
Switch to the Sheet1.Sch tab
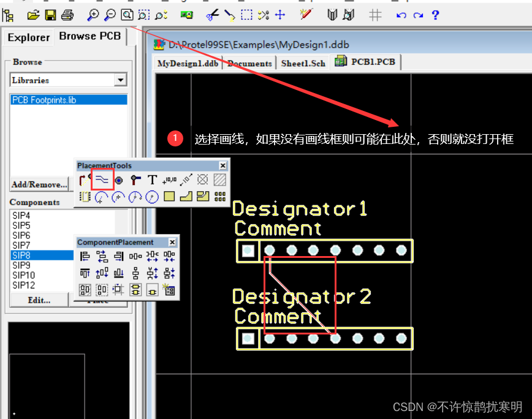[x=303, y=63]
